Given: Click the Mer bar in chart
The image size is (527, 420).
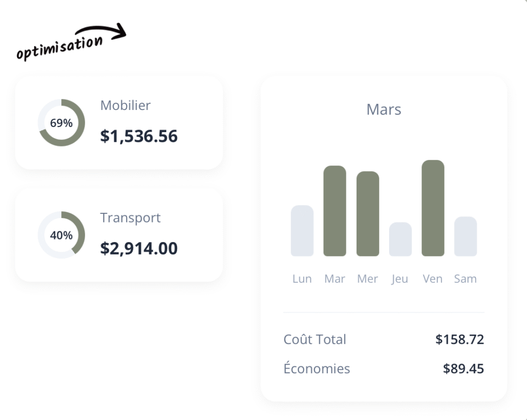Looking at the screenshot, I should click(x=367, y=213).
